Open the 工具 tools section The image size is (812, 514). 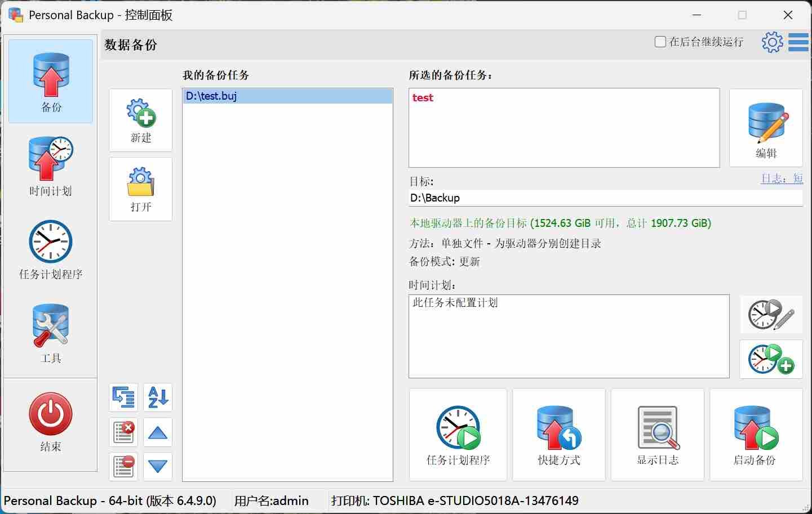51,333
